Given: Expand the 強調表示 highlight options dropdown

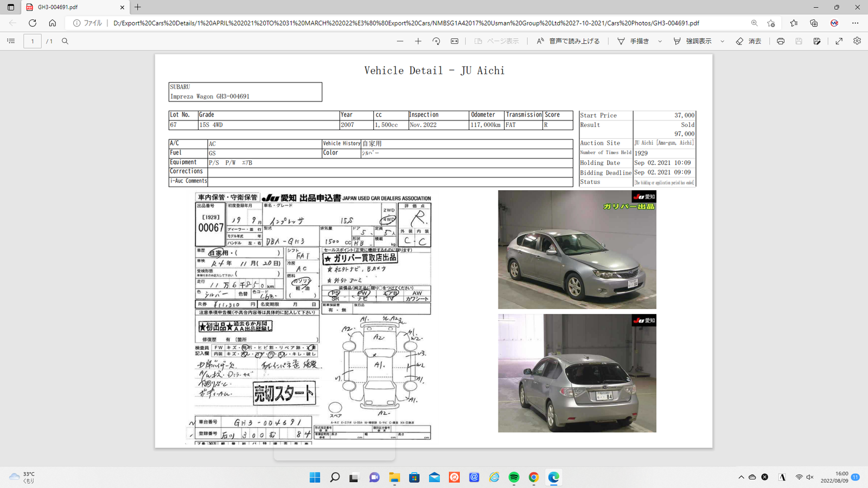Looking at the screenshot, I should click(x=722, y=41).
